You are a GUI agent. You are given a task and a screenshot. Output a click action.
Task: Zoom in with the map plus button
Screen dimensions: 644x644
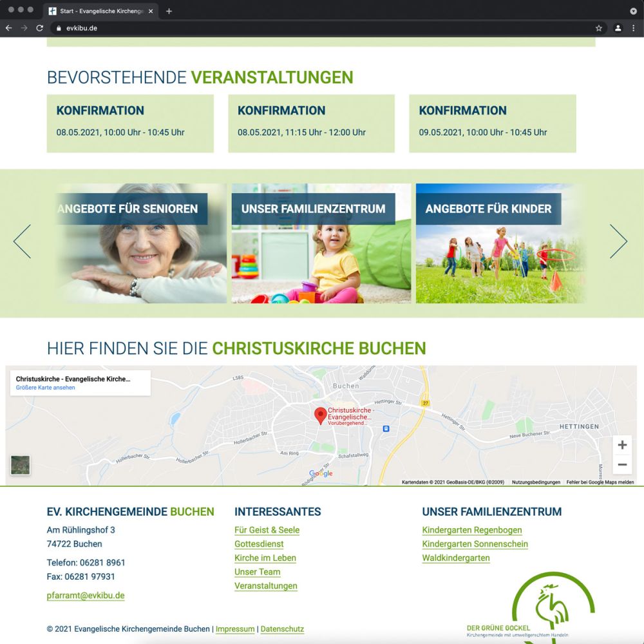pyautogui.click(x=622, y=444)
